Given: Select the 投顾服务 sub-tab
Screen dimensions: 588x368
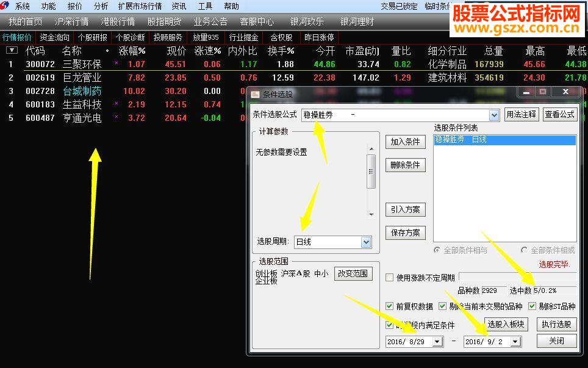Looking at the screenshot, I should 168,37.
